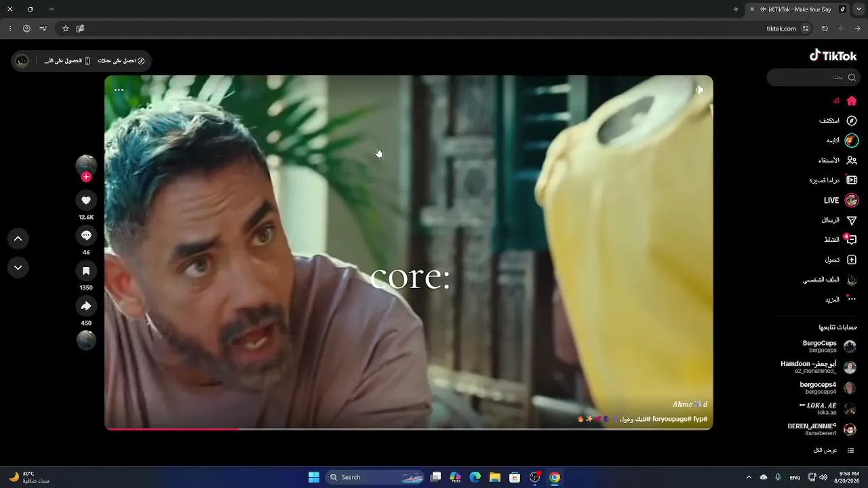Open More (المزيد) three-dot menu

[852, 299]
